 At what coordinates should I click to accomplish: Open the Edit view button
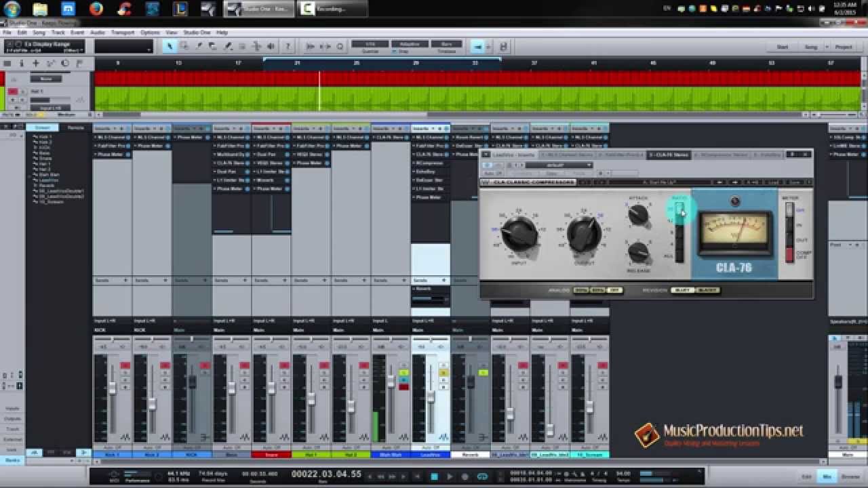click(806, 476)
